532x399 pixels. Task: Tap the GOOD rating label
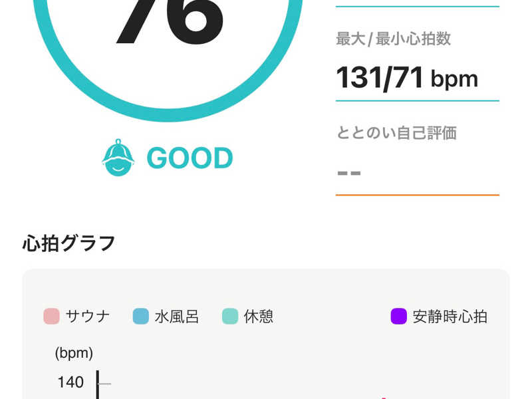coord(190,158)
